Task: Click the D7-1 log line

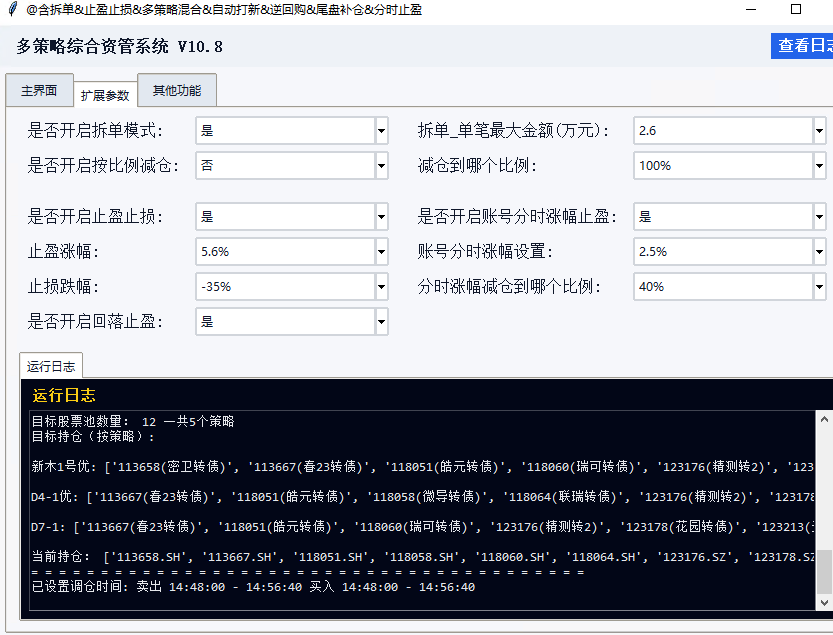Action: (x=422, y=527)
